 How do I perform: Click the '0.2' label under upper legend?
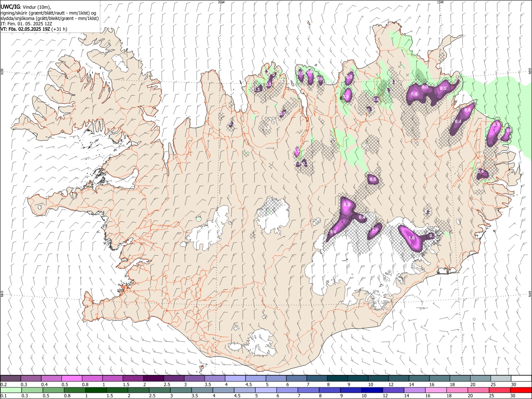3,384
